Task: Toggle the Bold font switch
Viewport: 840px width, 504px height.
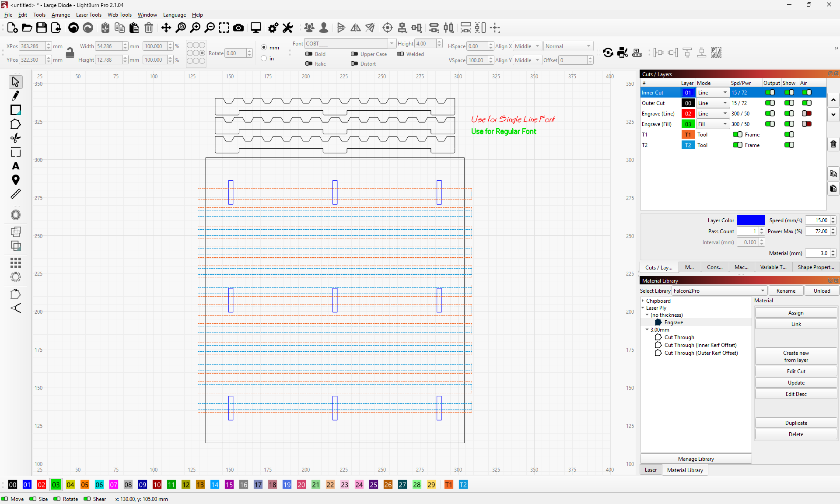Action: [x=309, y=54]
